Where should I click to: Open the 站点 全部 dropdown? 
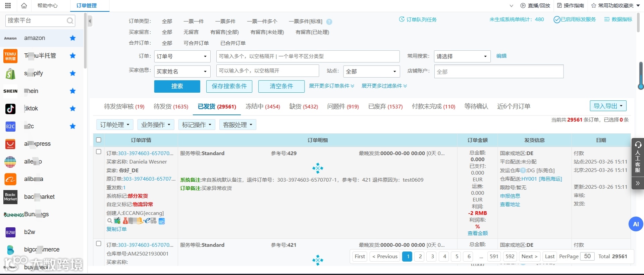pyautogui.click(x=372, y=71)
